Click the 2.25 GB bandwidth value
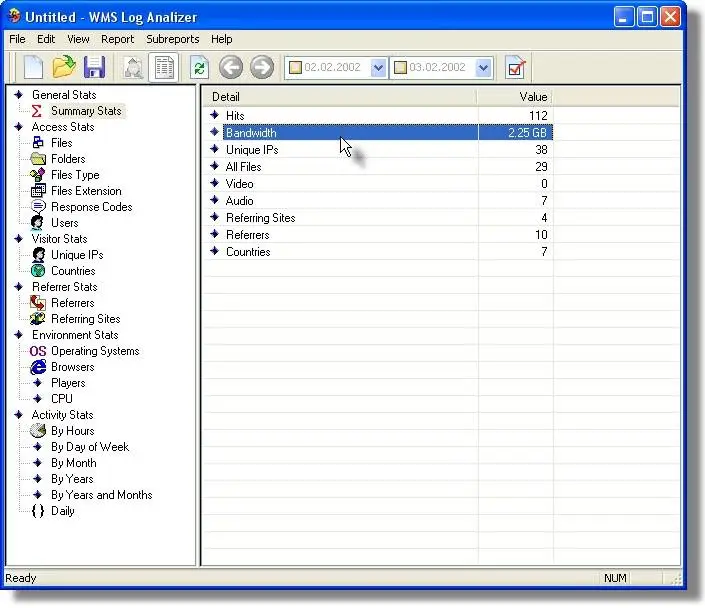705x608 pixels. 527,133
